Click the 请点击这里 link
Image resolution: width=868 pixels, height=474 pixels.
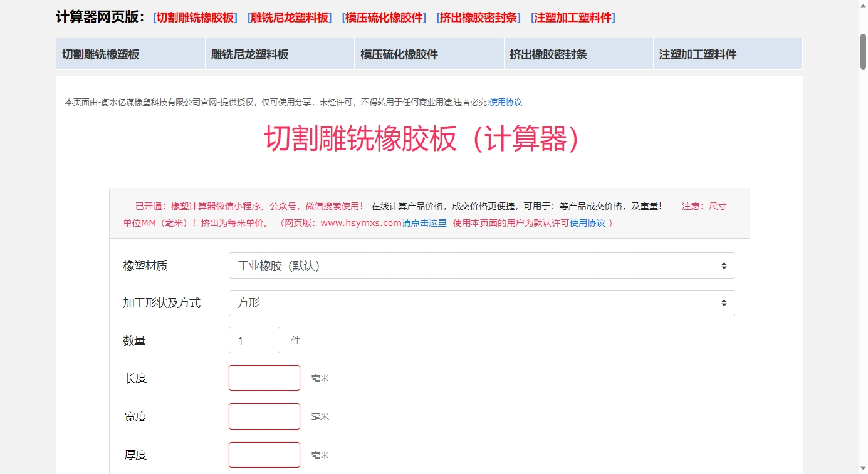click(x=424, y=223)
